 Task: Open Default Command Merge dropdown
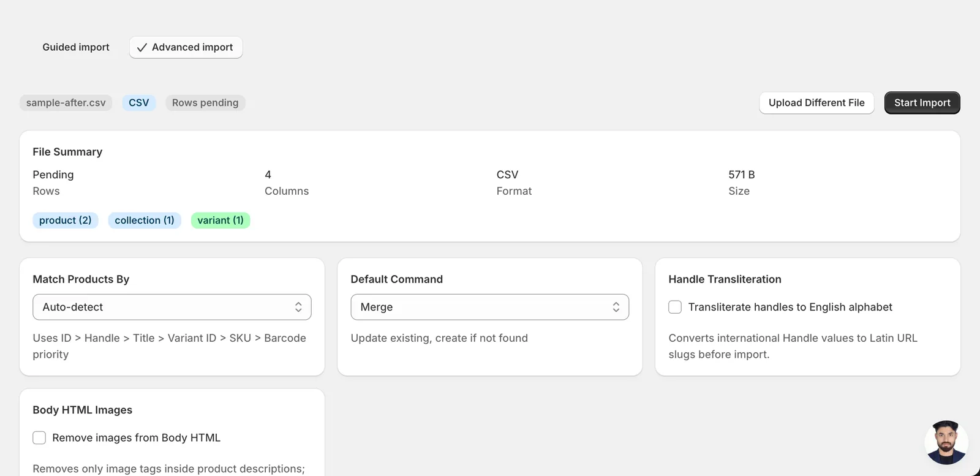pyautogui.click(x=490, y=307)
